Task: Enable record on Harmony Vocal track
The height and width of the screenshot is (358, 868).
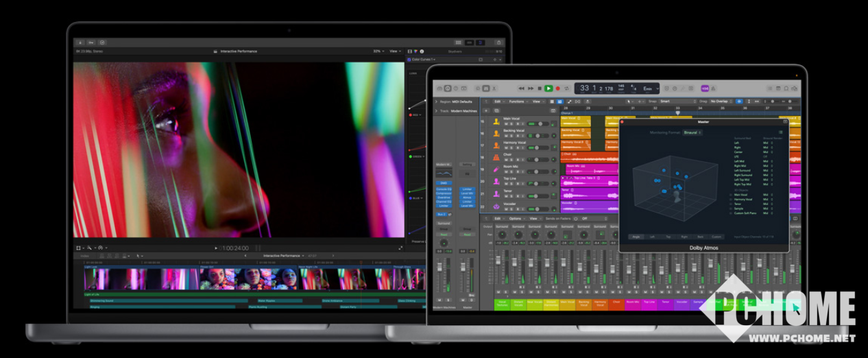Action: pos(518,147)
